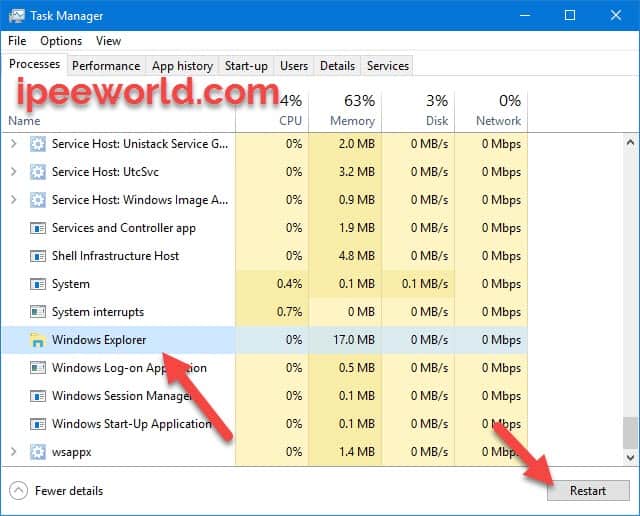This screenshot has height=516, width=640.
Task: Open the View menu
Action: [108, 41]
